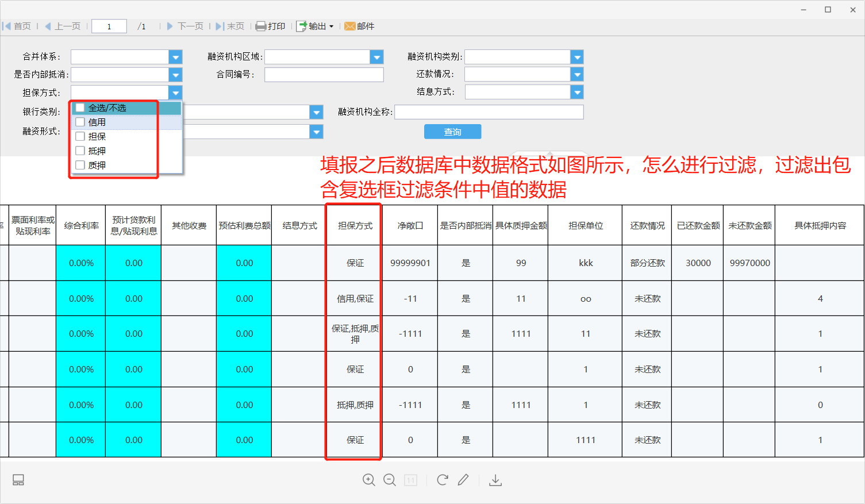Expand the 还款情况 dropdown
865x504 pixels.
coord(577,74)
